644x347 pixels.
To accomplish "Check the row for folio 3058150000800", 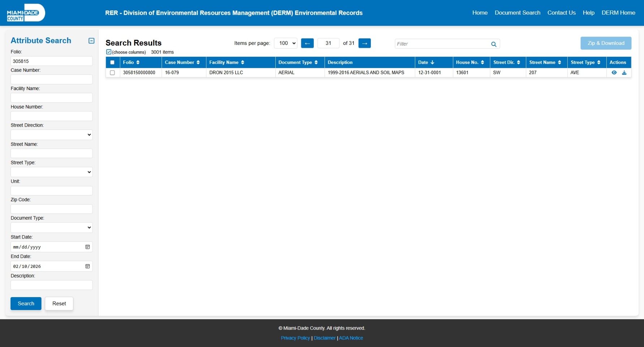I will tap(112, 73).
